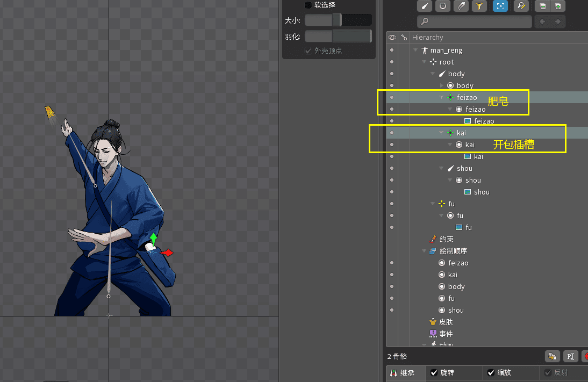Collapse the 绘制顺序 draw order node
Viewport: 588px width, 382px height.
(x=425, y=251)
